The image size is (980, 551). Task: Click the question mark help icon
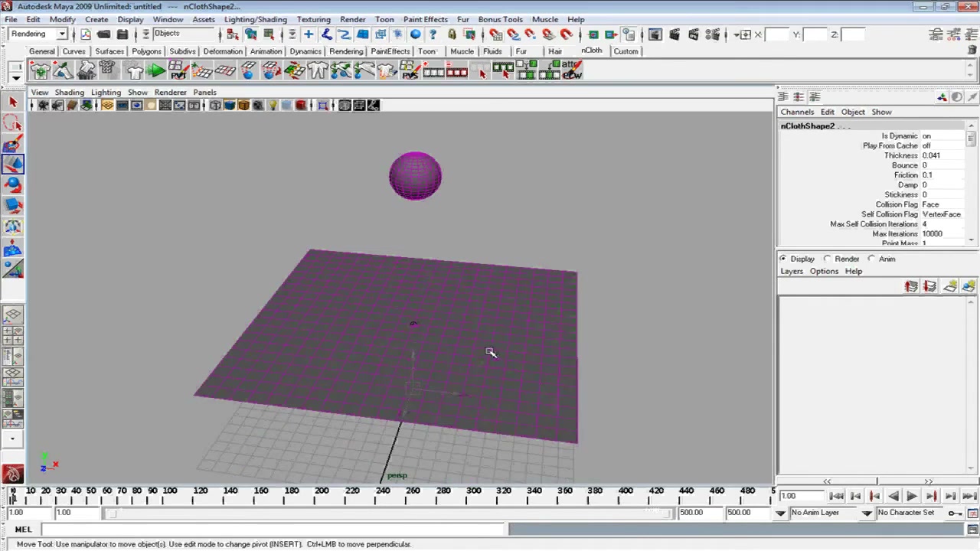click(x=433, y=34)
